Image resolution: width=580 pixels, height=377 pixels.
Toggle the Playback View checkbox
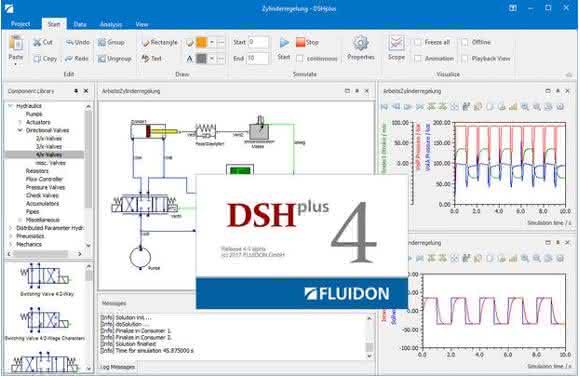(x=465, y=58)
